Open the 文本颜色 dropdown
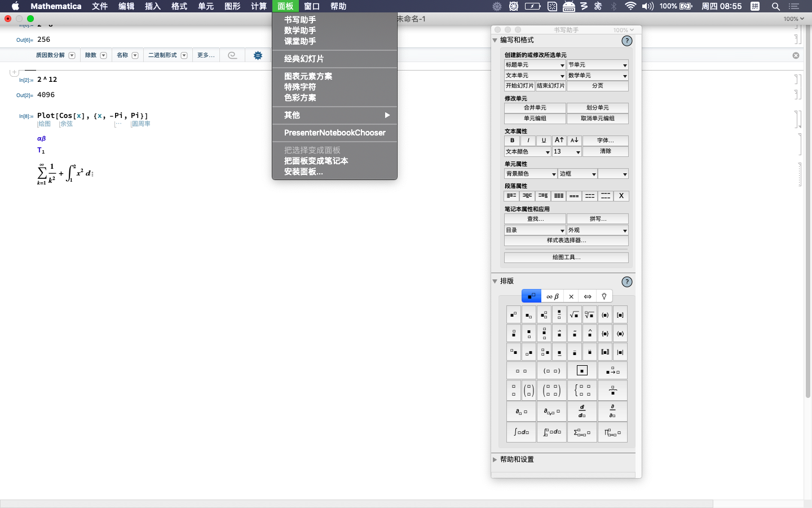Image resolution: width=812 pixels, height=508 pixels. tap(528, 151)
